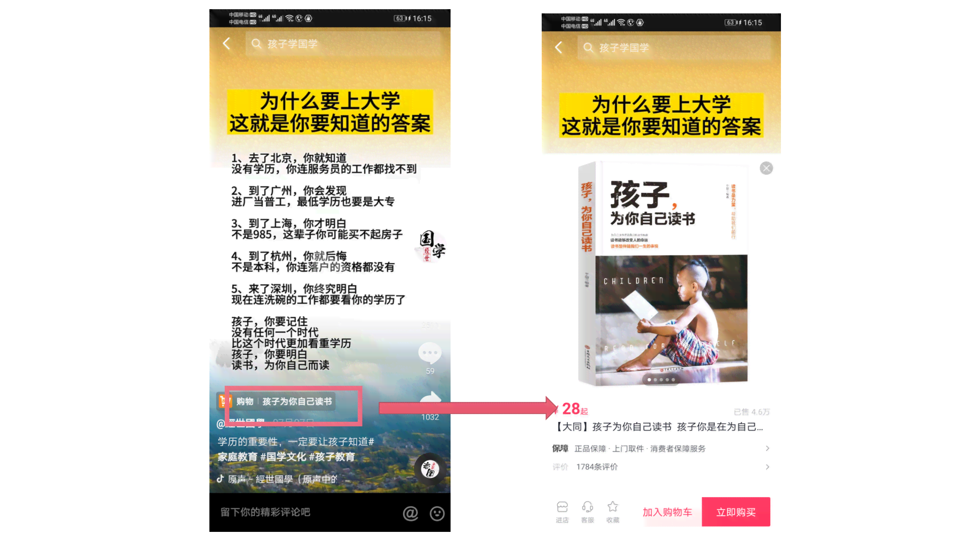Expand 1784条评价 reviews section

click(662, 466)
